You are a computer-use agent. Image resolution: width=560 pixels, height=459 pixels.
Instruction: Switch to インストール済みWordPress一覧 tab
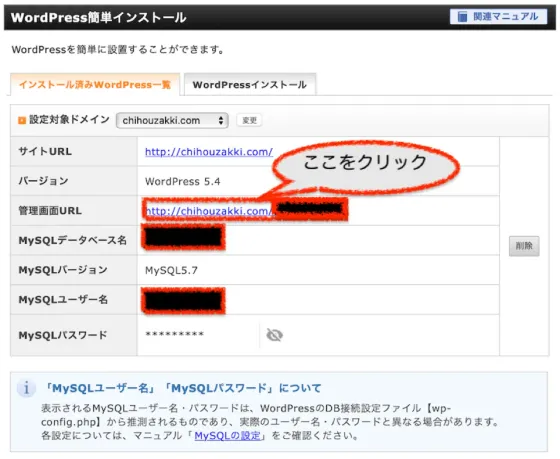(95, 85)
